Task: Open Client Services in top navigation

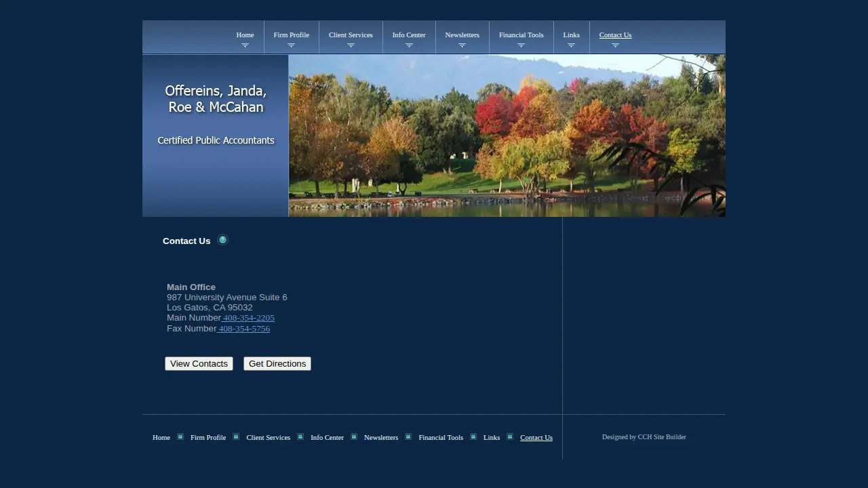Action: pyautogui.click(x=351, y=35)
